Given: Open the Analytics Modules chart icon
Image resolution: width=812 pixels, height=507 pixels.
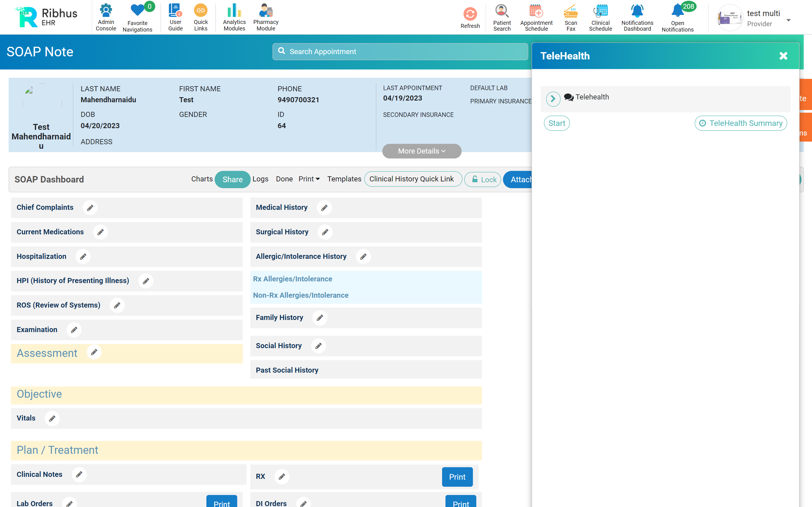Looking at the screenshot, I should click(234, 11).
